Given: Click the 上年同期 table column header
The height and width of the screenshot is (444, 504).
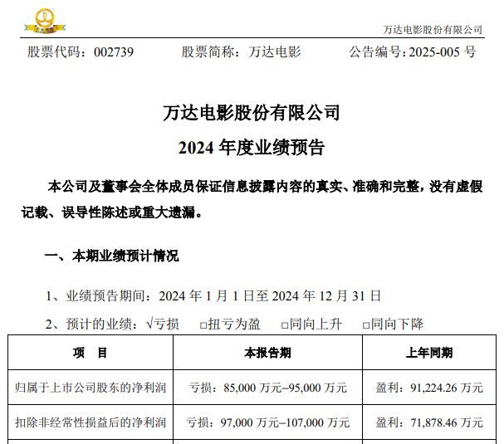Looking at the screenshot, I should pos(429,353).
